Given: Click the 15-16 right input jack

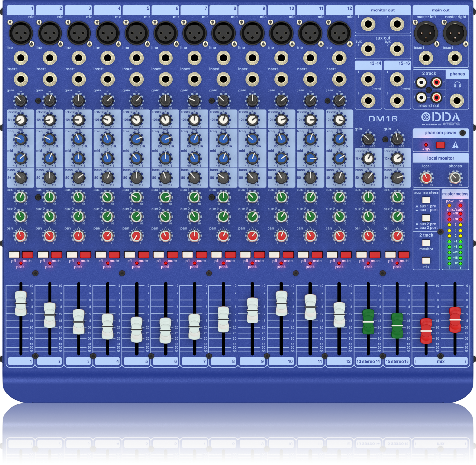Looking at the screenshot, I should 397,101.
